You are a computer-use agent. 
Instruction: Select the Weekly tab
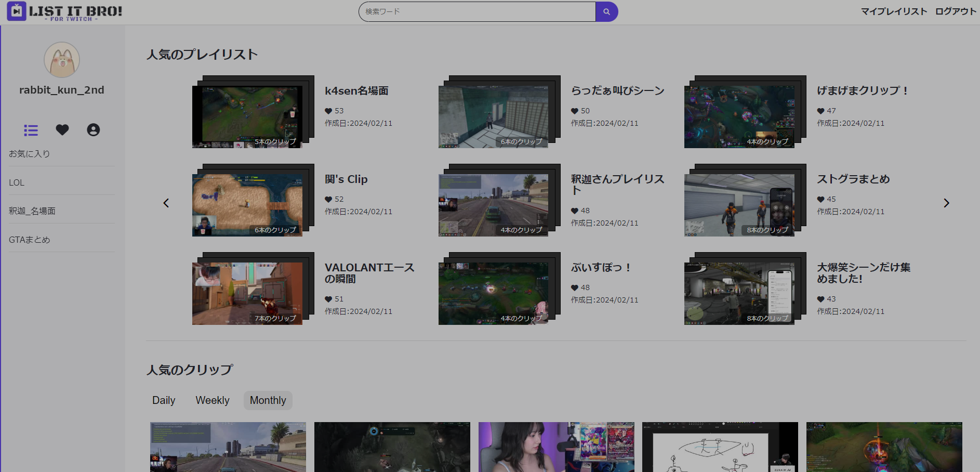[213, 400]
